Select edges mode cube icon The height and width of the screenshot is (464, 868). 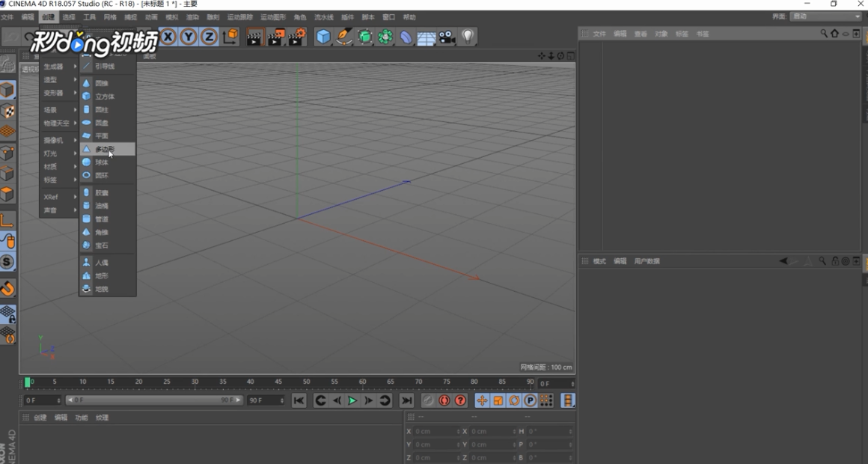coord(7,174)
